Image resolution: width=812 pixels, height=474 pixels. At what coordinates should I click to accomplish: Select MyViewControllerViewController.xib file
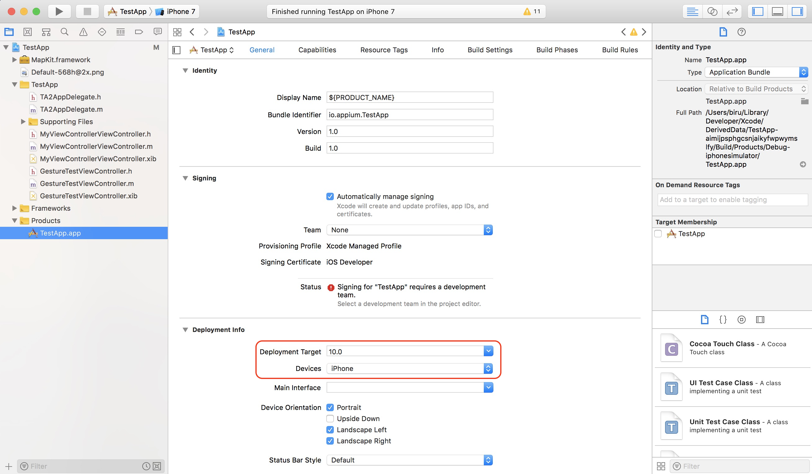click(97, 159)
